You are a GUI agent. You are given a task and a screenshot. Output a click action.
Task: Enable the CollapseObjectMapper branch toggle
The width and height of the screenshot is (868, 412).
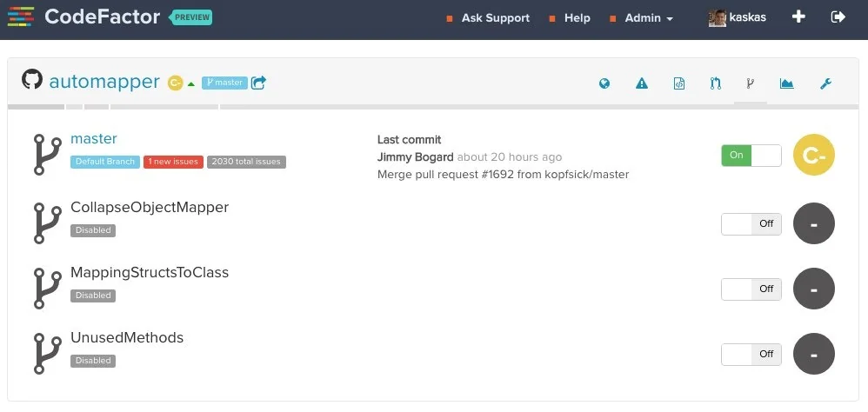tap(751, 224)
